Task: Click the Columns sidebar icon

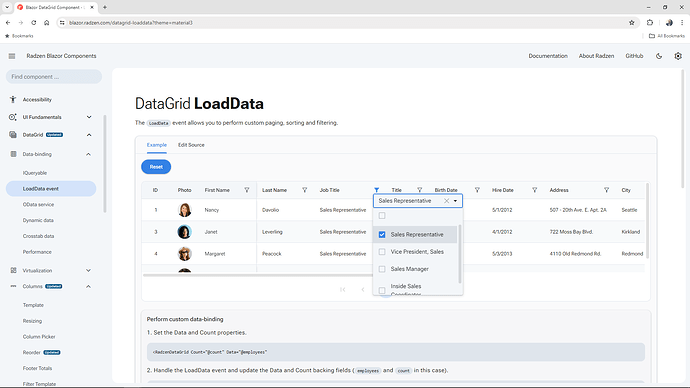Action: pos(13,286)
